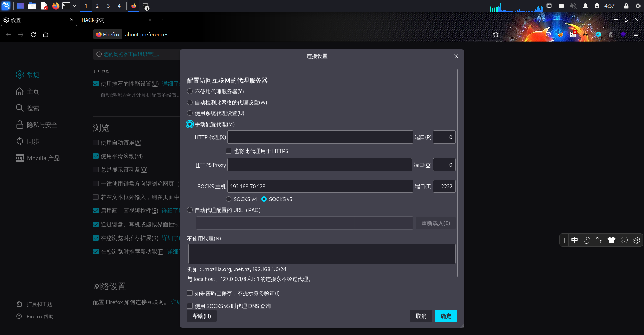Open the terminal emulator launcher
This screenshot has width=644, height=335.
(66, 6)
